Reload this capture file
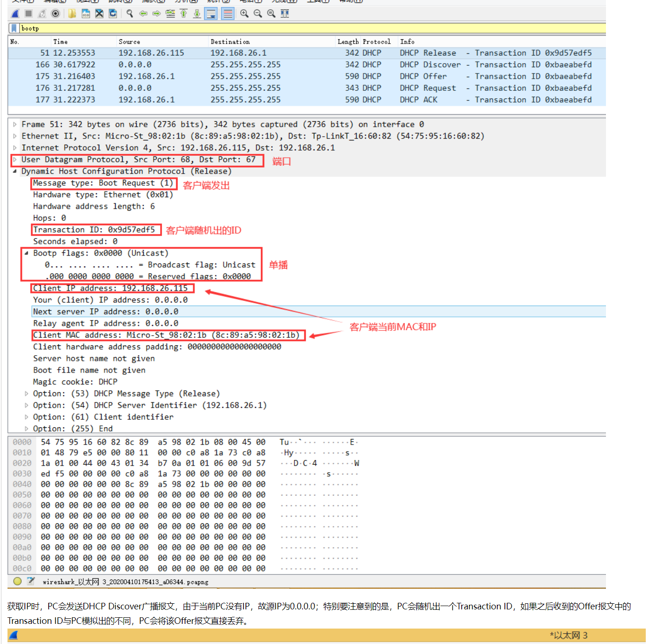The image size is (657, 644). tap(113, 14)
